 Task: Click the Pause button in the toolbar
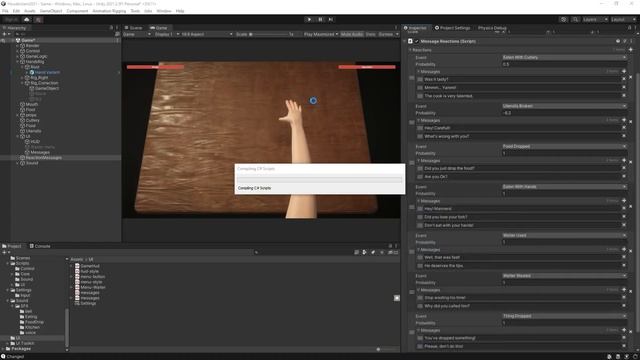(x=320, y=19)
